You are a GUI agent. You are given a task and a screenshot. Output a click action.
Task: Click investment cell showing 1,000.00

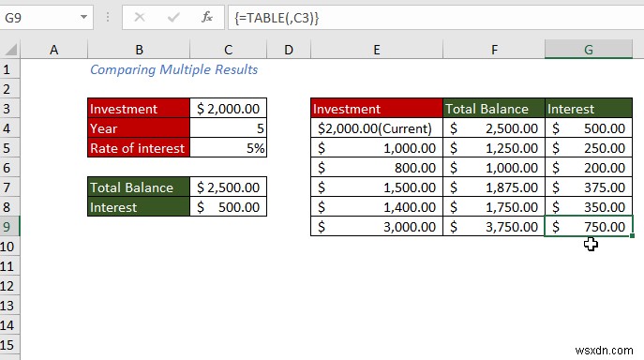click(377, 148)
